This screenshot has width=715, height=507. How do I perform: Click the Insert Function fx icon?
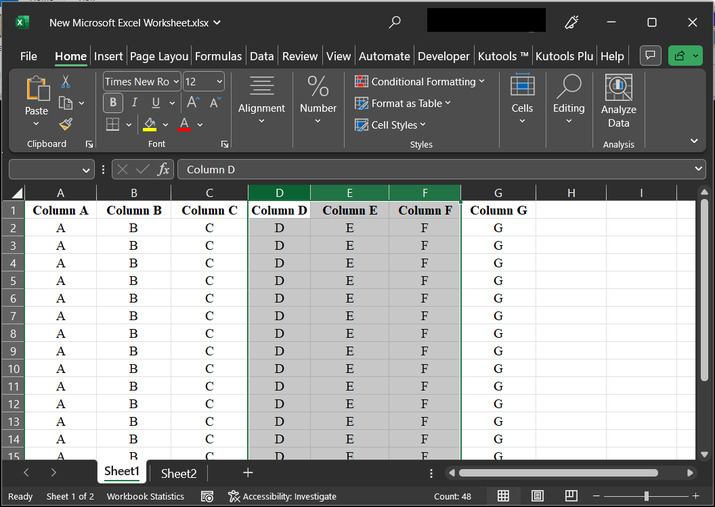pyautogui.click(x=163, y=170)
